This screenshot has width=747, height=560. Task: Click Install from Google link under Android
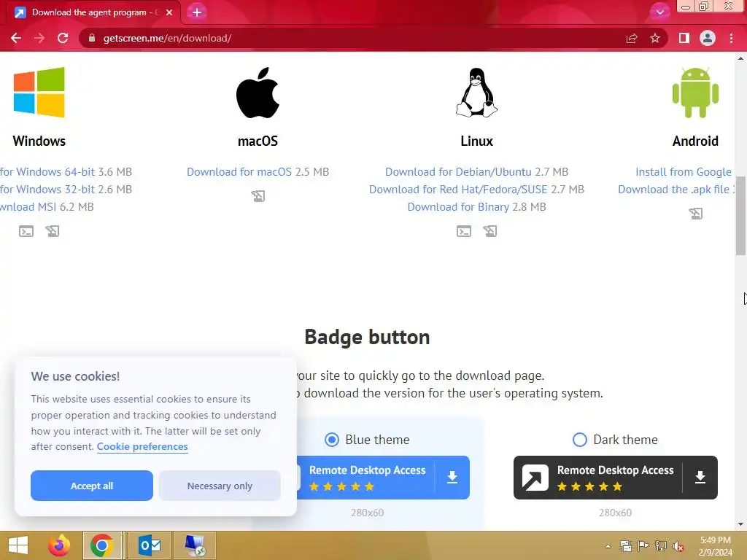pyautogui.click(x=683, y=172)
